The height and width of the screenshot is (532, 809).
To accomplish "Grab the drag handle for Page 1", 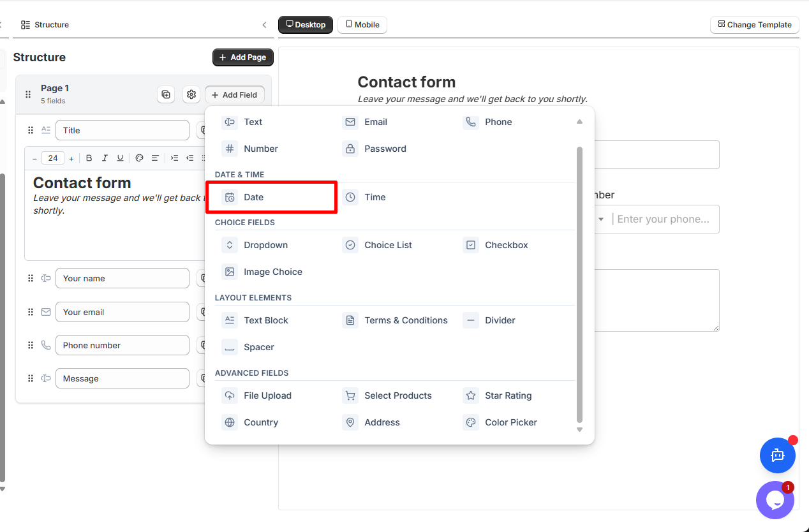I will pos(28,94).
